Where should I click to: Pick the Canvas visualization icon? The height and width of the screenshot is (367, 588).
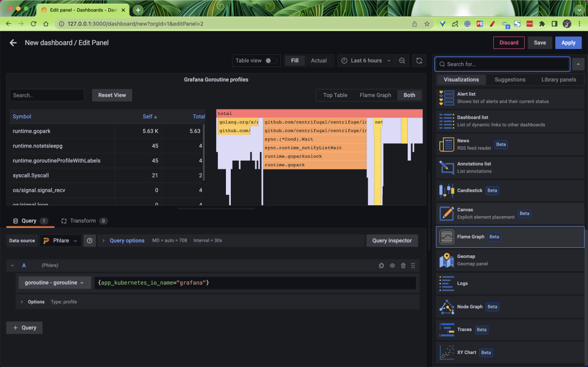pyautogui.click(x=446, y=213)
